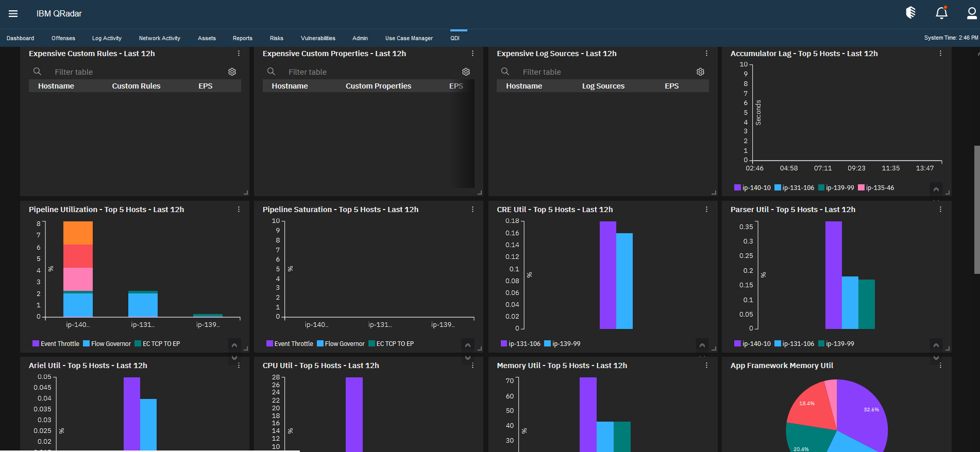
Task: Click search icon in Expensive Custom Rules table
Action: [x=37, y=72]
